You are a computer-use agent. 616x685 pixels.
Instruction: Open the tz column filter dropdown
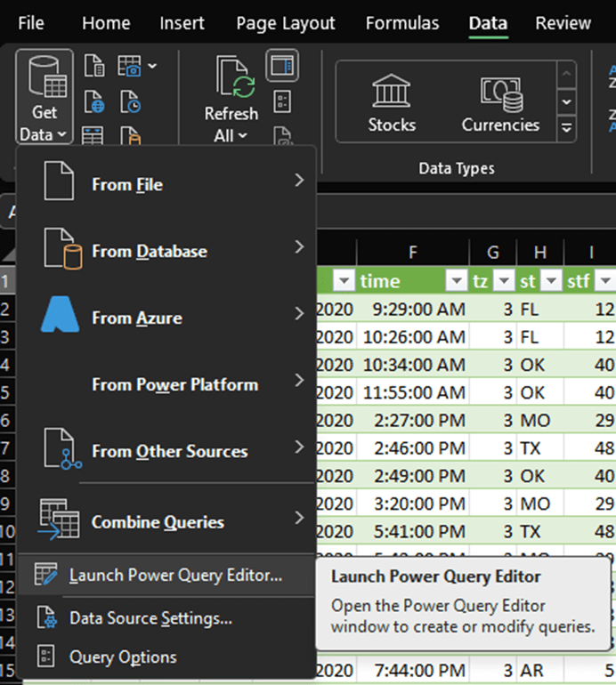(504, 282)
